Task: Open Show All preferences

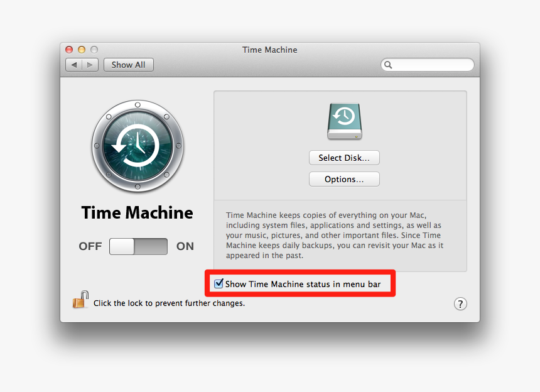Action: pyautogui.click(x=129, y=65)
